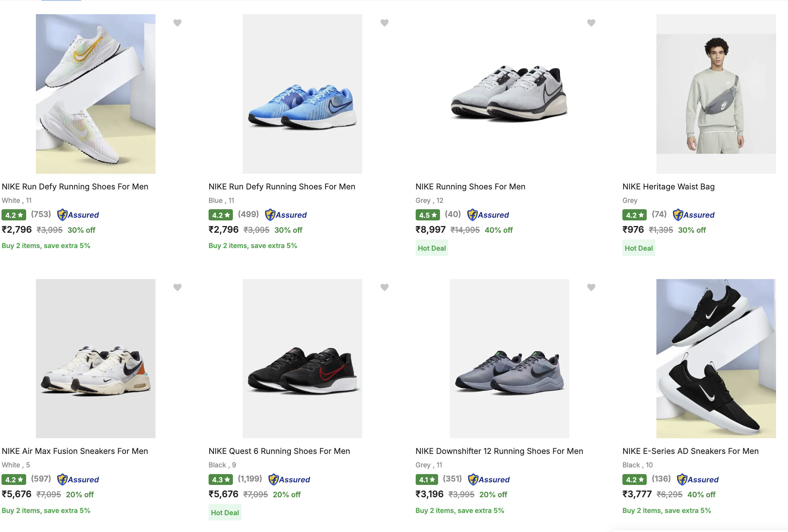Click heart icon for Air Max Fusion

[178, 287]
